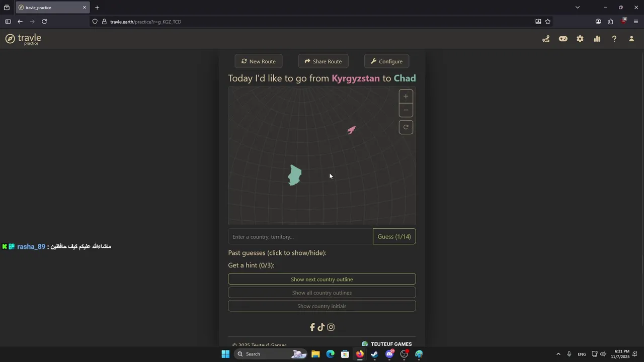Reset the map view rotation
The image size is (644, 362).
coord(406,127)
